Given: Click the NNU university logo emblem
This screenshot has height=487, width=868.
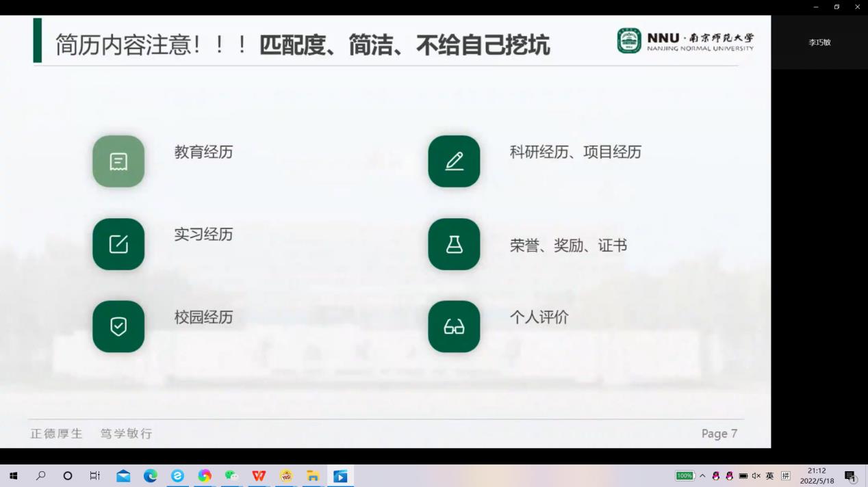Looking at the screenshot, I should 629,41.
